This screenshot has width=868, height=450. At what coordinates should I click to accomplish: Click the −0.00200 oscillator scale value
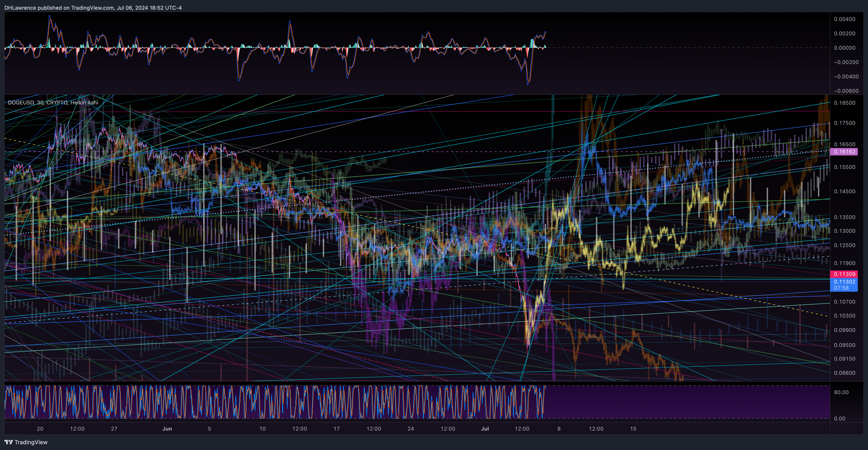(846, 62)
